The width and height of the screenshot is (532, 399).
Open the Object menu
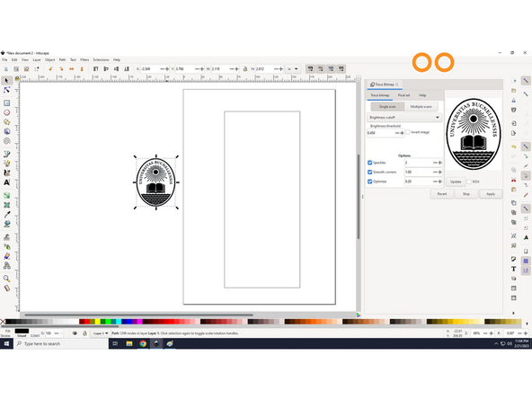[50, 59]
